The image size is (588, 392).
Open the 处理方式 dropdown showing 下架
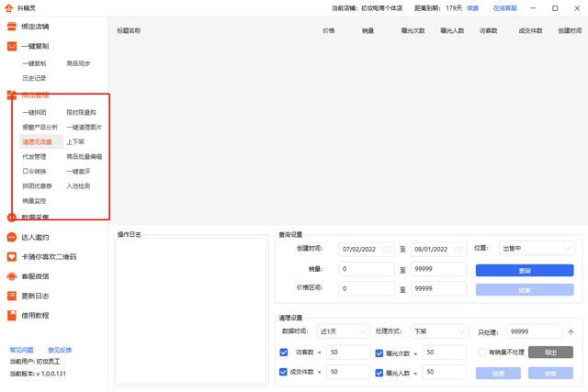pyautogui.click(x=439, y=331)
